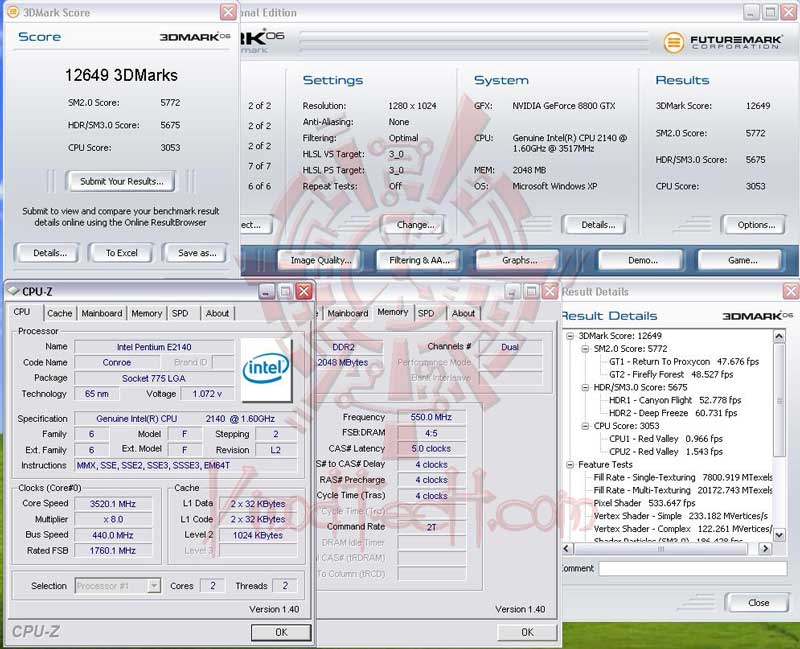Launch Demo button
800x649 pixels.
pyautogui.click(x=642, y=260)
